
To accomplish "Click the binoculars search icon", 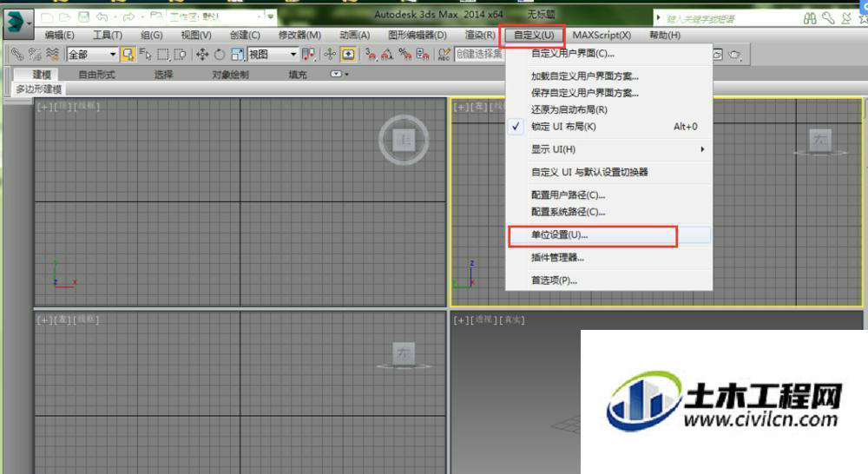I will pos(810,18).
